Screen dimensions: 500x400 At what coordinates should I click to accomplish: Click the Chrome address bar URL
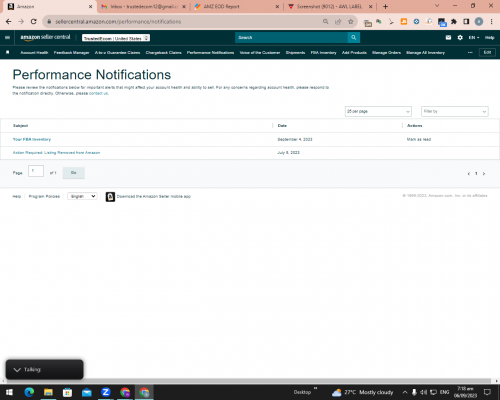point(118,22)
